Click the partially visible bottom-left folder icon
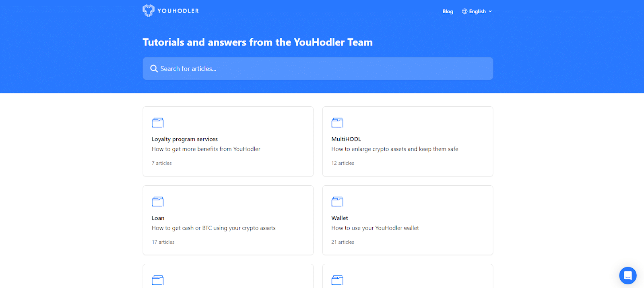644x288 pixels. click(x=157, y=280)
